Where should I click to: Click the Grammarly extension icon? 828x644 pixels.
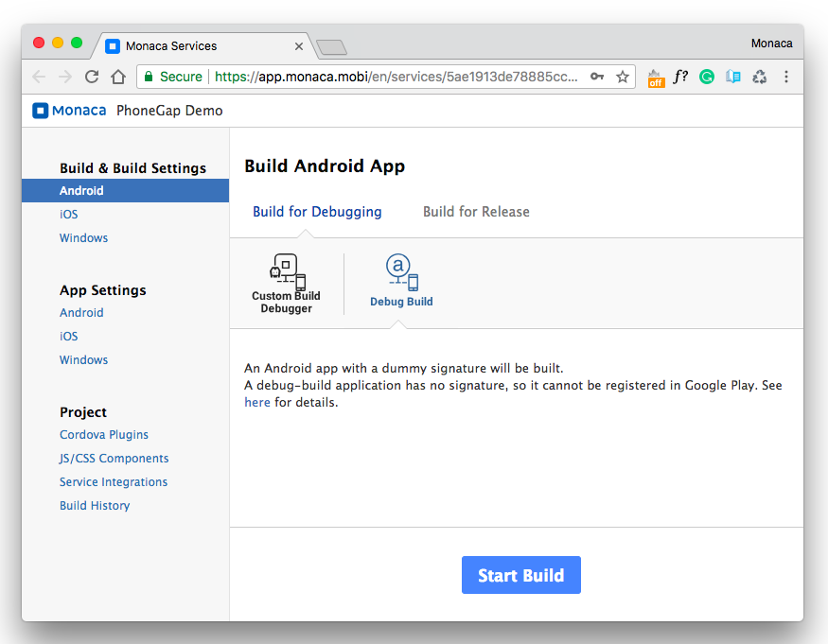point(706,77)
